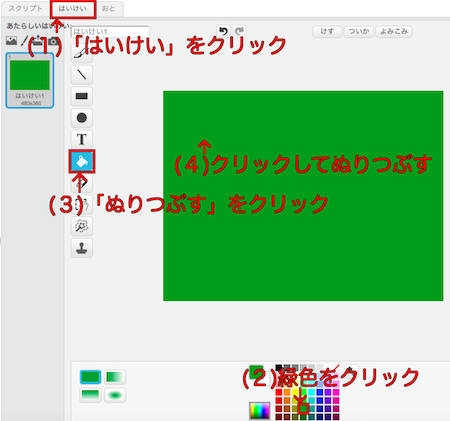The image size is (450, 421).
Task: Click the camera icon for new backdrop
Action: [53, 41]
